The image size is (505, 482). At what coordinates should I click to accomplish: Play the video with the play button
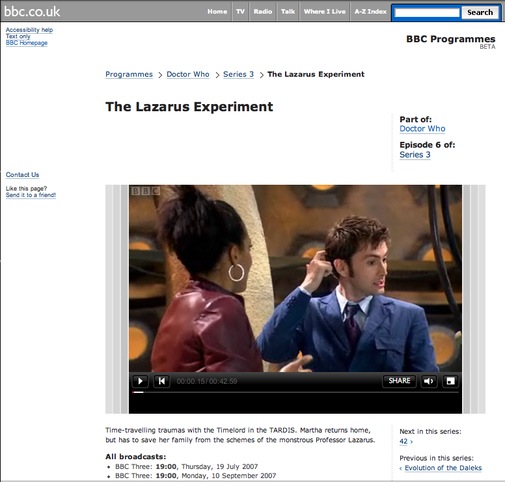coord(140,381)
